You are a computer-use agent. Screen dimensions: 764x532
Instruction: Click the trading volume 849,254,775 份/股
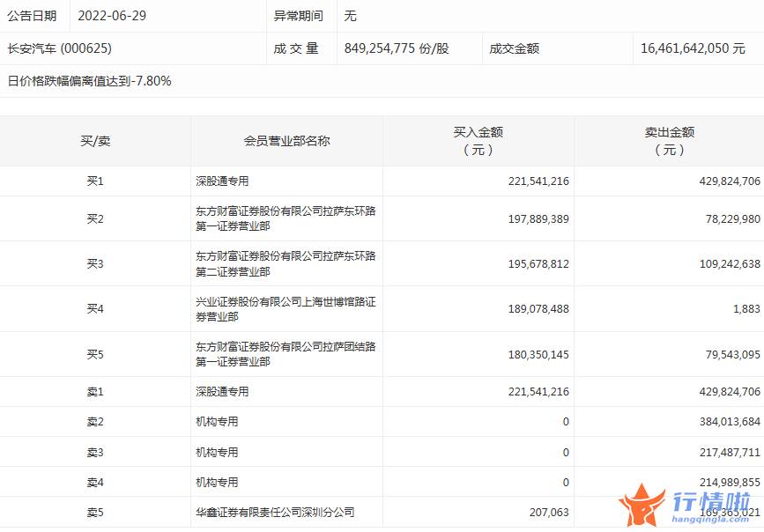397,48
